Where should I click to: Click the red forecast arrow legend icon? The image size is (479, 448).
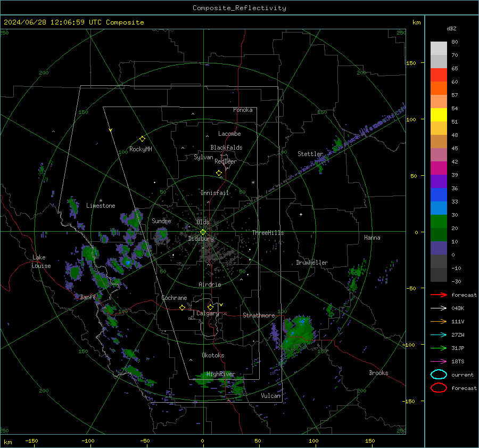click(439, 295)
